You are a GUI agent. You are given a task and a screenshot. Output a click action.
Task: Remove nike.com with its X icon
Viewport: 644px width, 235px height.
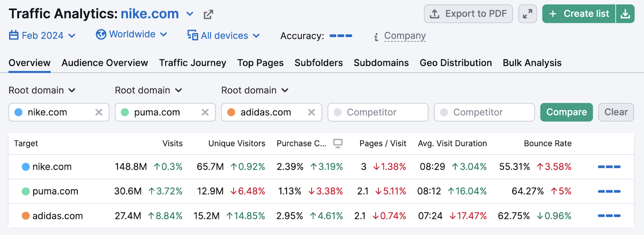click(99, 112)
